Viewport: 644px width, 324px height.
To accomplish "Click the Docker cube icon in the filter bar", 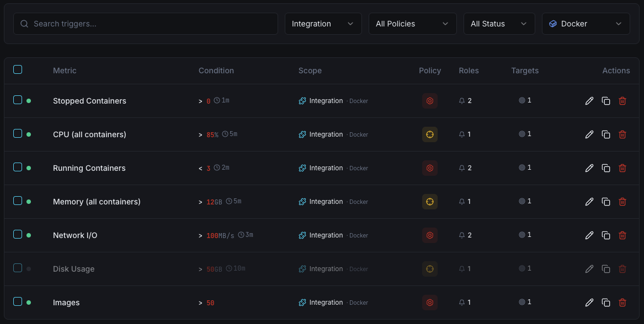I will [x=553, y=23].
